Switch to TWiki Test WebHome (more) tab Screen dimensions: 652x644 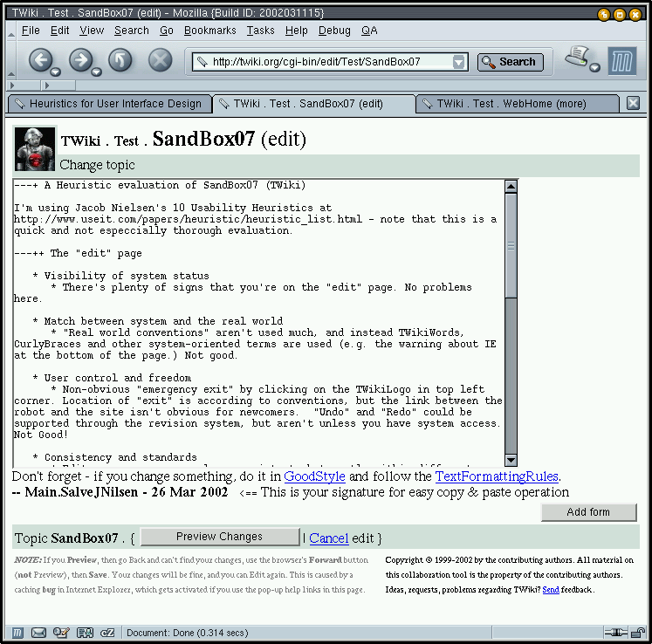(518, 104)
